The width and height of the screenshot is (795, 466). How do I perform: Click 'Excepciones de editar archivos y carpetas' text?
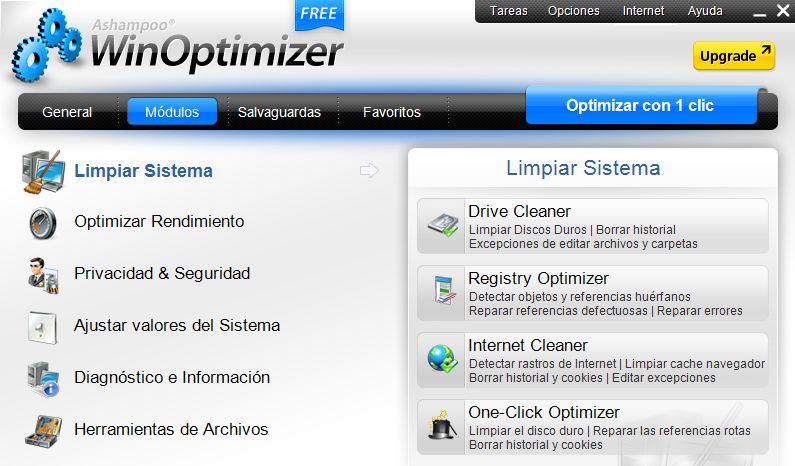point(583,244)
